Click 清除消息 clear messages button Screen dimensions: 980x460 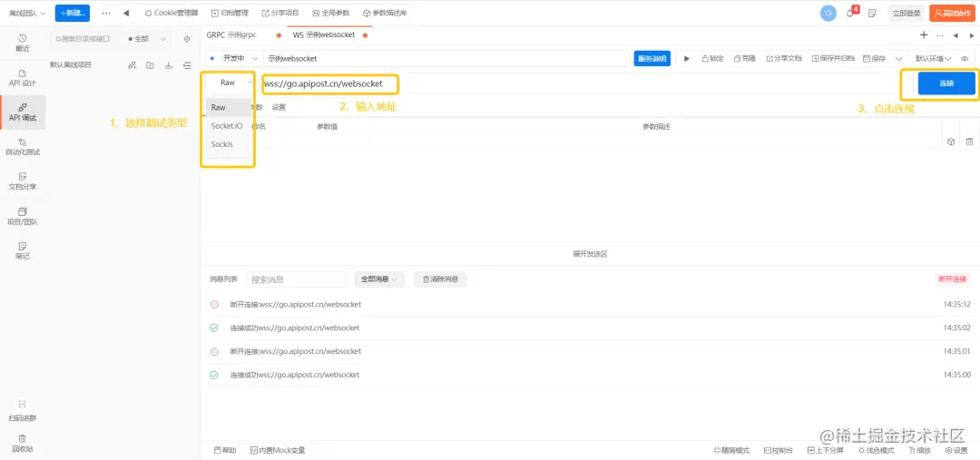point(440,279)
